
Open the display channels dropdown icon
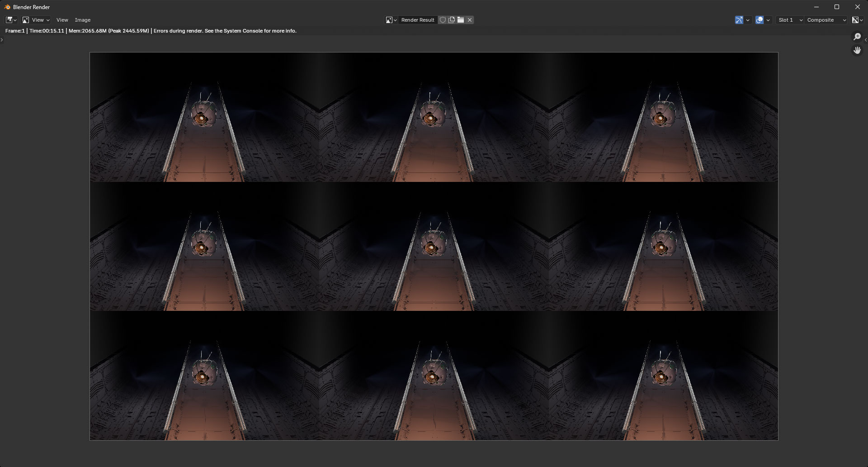pos(858,20)
